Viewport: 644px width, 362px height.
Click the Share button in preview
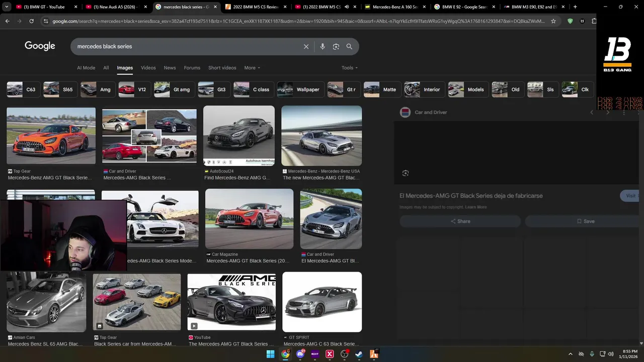pyautogui.click(x=460, y=221)
